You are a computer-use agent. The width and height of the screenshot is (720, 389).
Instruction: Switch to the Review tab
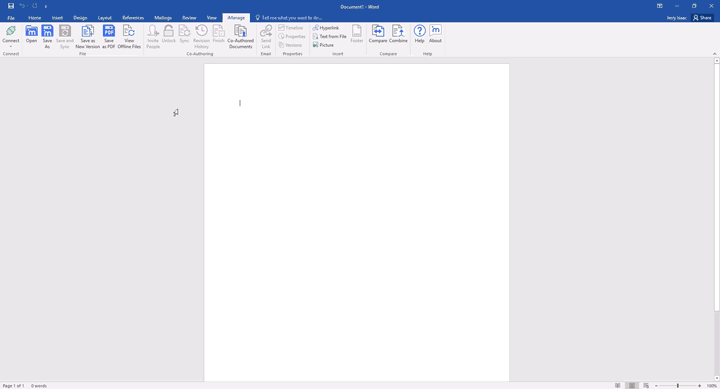pyautogui.click(x=189, y=18)
